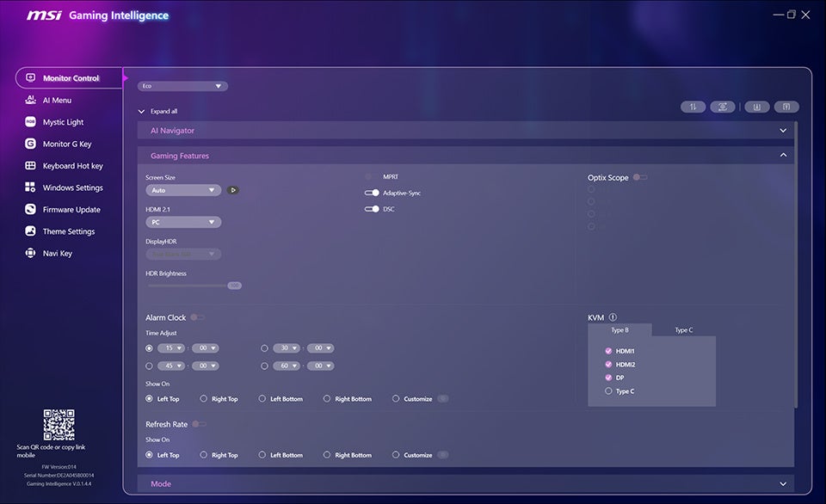This screenshot has height=504, width=826.
Task: Click the import/export settings toolbar icon
Action: click(x=693, y=106)
